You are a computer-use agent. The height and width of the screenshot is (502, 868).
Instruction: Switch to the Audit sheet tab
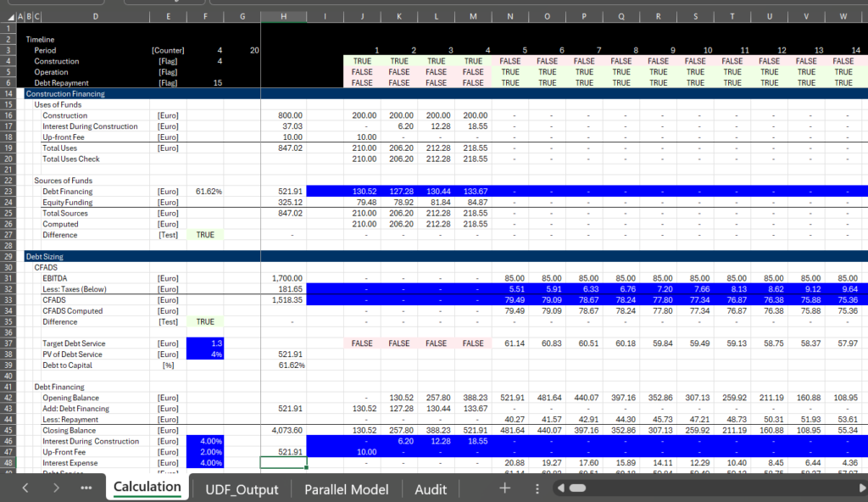pyautogui.click(x=431, y=489)
